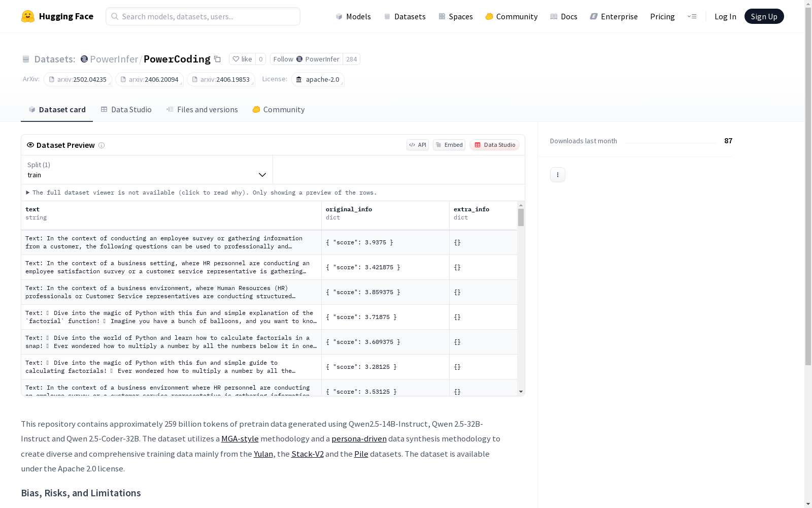The image size is (812, 508).
Task: Follow the Pile dataset link
Action: click(x=361, y=454)
